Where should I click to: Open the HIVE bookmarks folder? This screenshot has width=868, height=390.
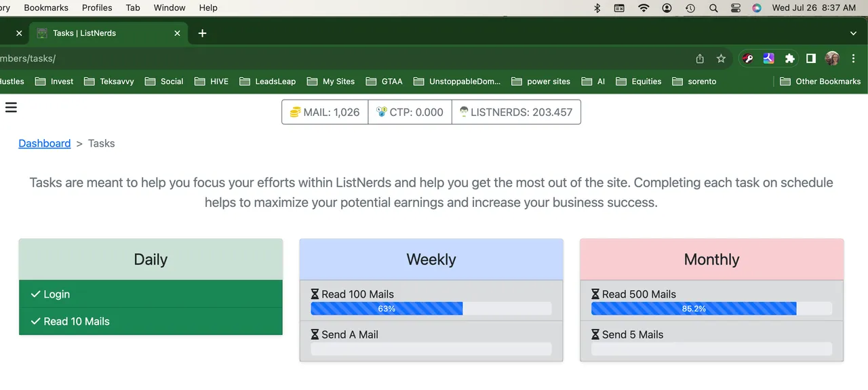(x=211, y=81)
